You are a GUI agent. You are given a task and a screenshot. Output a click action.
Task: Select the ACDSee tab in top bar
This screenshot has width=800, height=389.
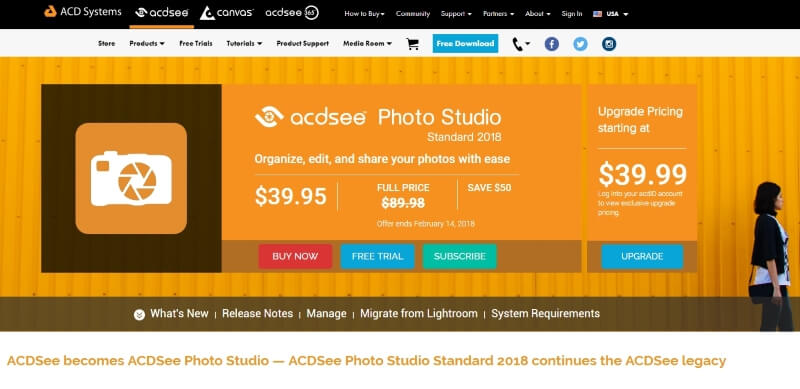coord(162,13)
